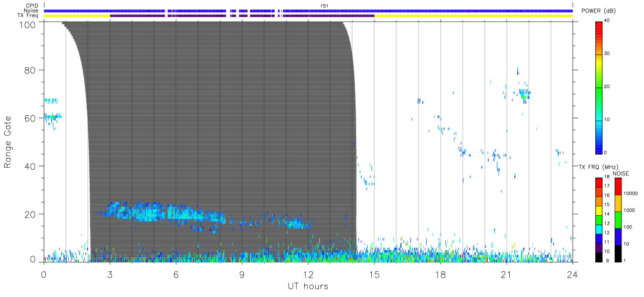Image resolution: width=644 pixels, height=297 pixels.
Task: Click the NOISE color scale bar
Action: point(618,219)
